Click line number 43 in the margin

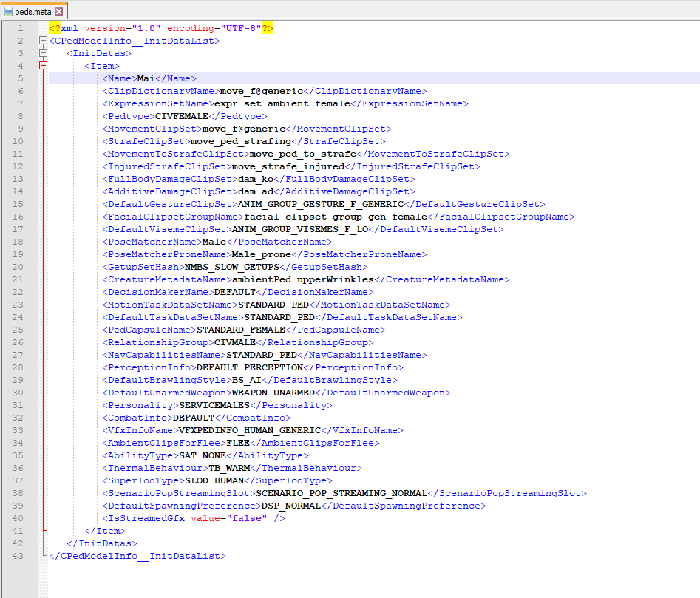point(18,556)
